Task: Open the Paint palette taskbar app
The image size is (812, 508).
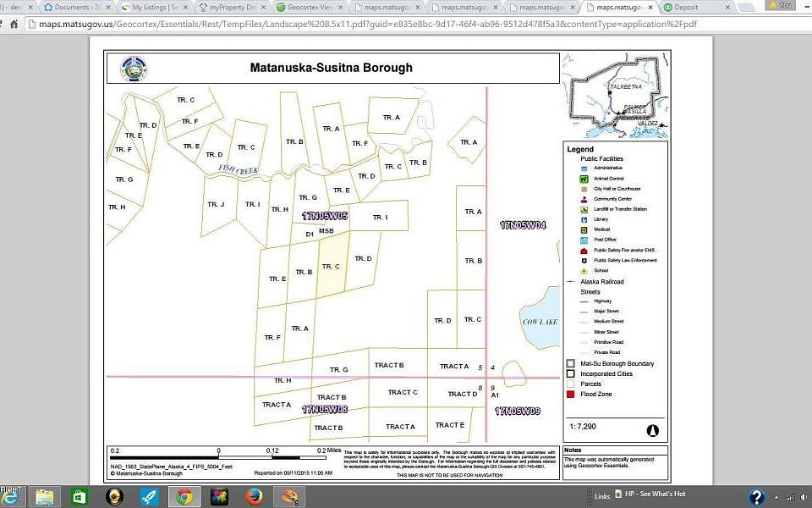Action: 289,497
